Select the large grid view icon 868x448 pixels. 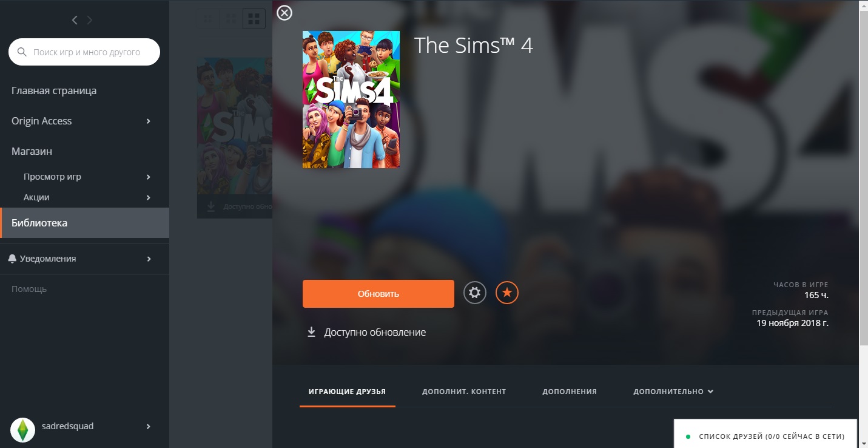coord(254,19)
